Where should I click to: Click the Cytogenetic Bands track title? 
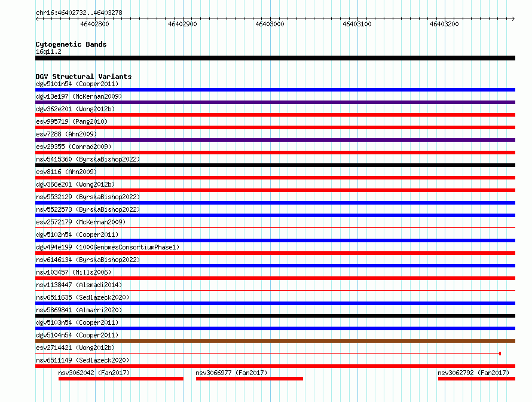point(71,44)
